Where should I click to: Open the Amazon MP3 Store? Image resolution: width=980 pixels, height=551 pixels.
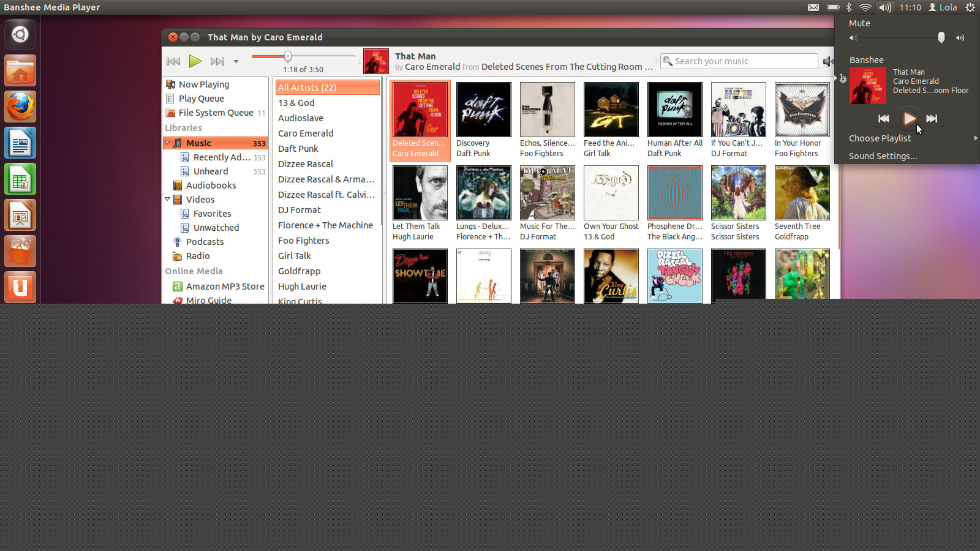(x=219, y=287)
